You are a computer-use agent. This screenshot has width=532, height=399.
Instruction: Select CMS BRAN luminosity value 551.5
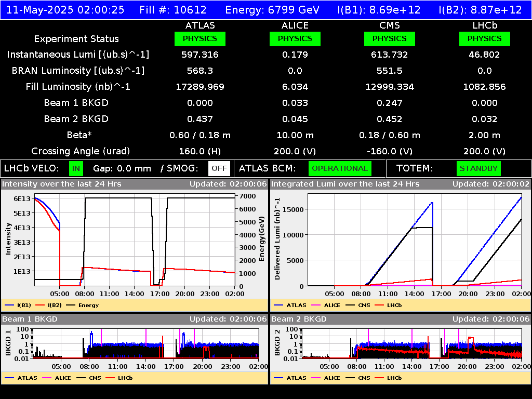(390, 71)
